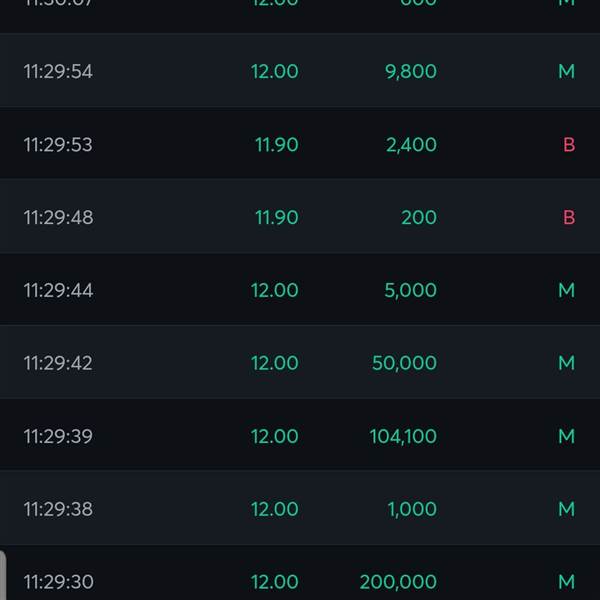Tap the B marker at 11:29:53

click(x=569, y=145)
